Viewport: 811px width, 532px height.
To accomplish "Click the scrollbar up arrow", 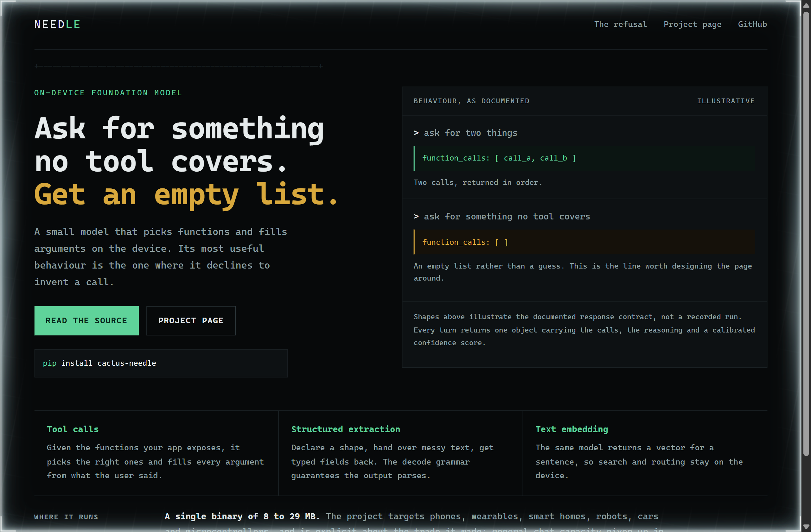I will coord(806,5).
